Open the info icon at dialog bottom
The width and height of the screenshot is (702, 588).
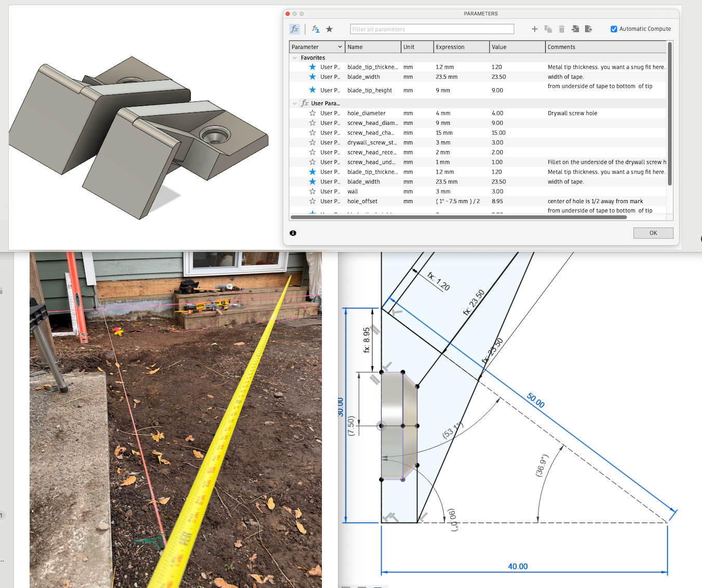click(x=293, y=233)
